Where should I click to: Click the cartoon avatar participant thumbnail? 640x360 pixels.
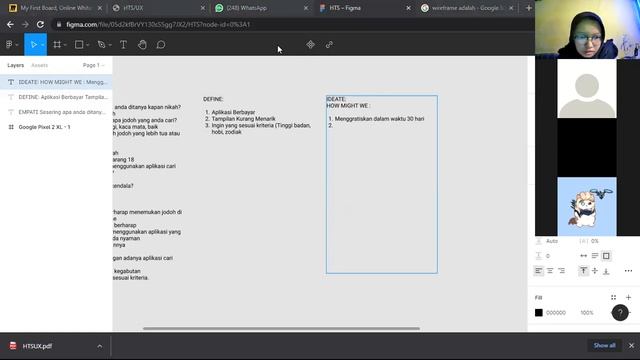587,207
